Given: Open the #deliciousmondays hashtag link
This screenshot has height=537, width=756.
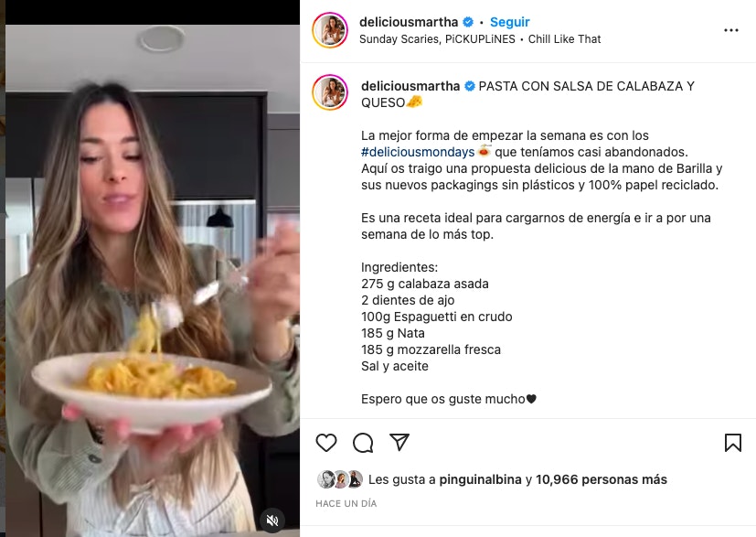Looking at the screenshot, I should click(418, 152).
